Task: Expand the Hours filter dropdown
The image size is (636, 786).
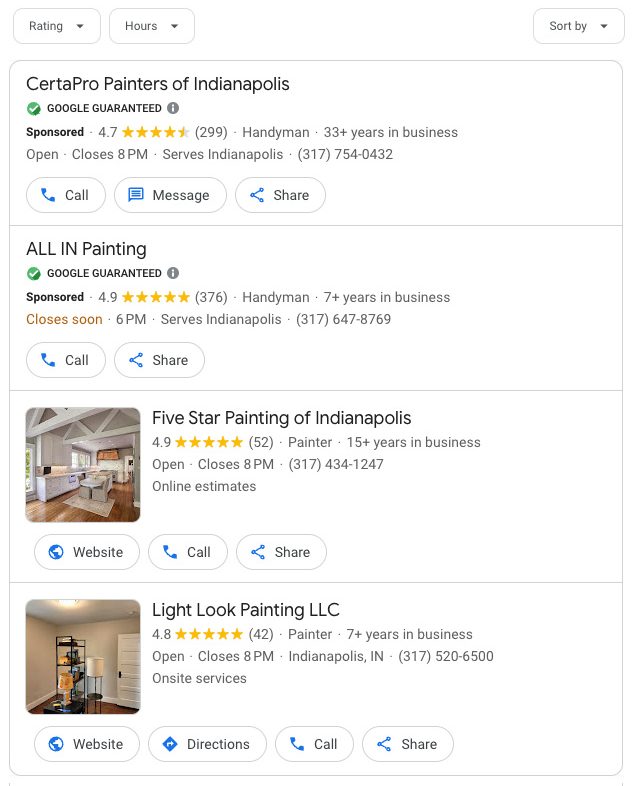Action: coord(152,26)
